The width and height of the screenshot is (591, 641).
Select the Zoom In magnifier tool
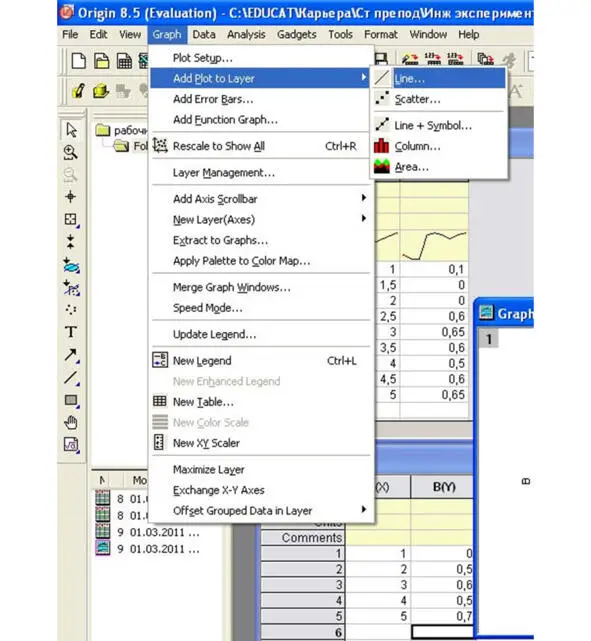point(71,152)
